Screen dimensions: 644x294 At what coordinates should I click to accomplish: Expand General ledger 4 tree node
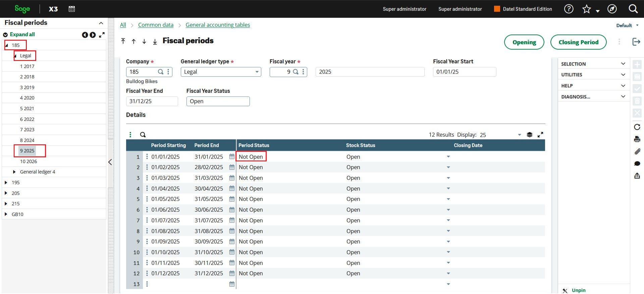coord(14,172)
